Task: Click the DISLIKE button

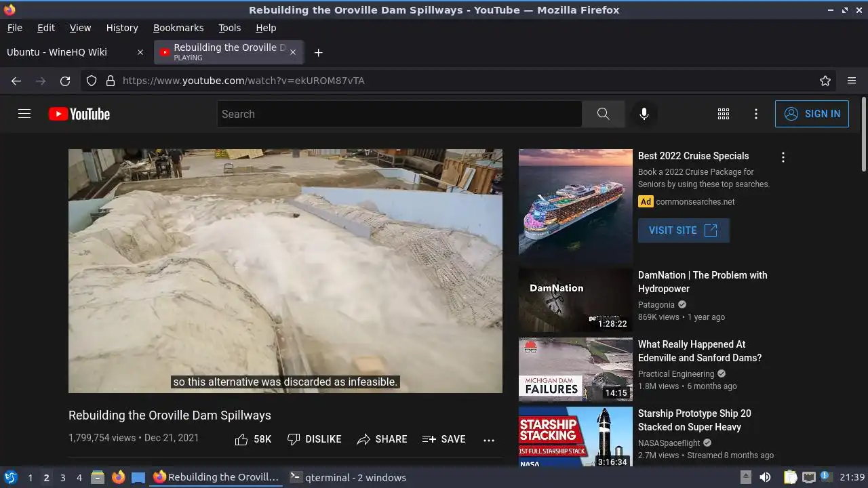Action: tap(314, 439)
